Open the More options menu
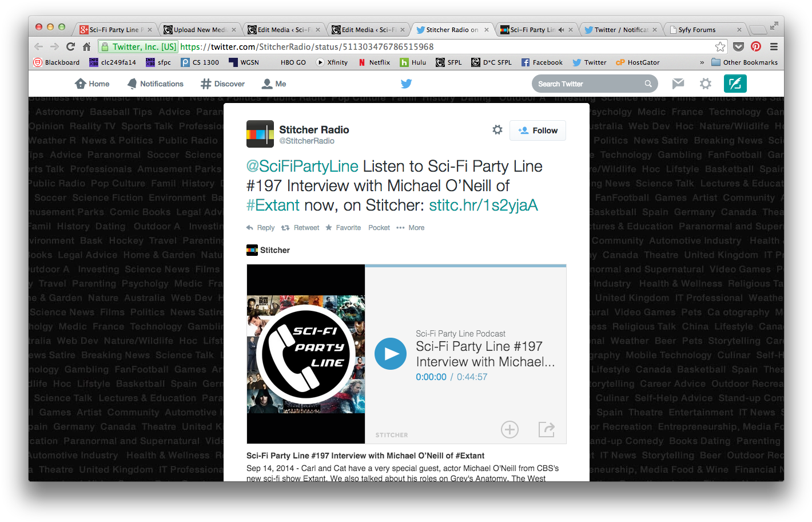 click(x=410, y=228)
